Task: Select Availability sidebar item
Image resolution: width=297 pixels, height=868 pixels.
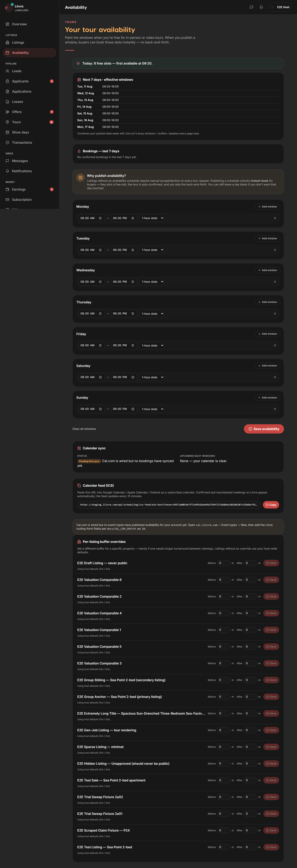Action: click(x=30, y=53)
